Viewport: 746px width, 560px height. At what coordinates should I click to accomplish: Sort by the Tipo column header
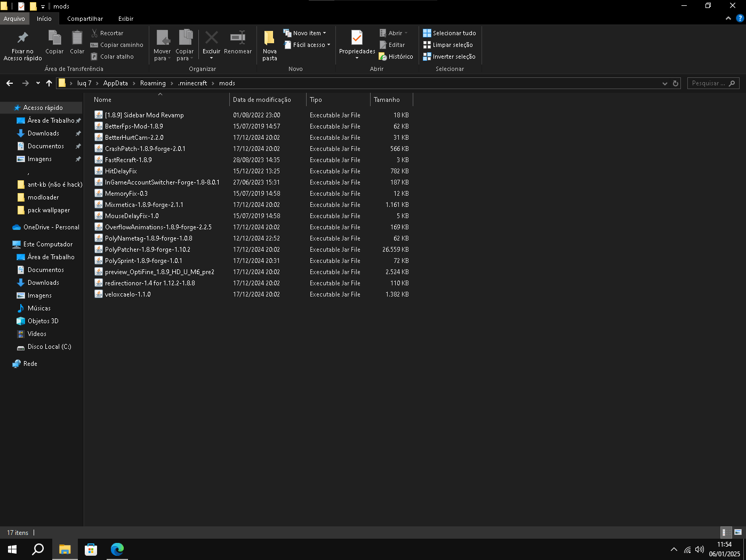(x=338, y=100)
